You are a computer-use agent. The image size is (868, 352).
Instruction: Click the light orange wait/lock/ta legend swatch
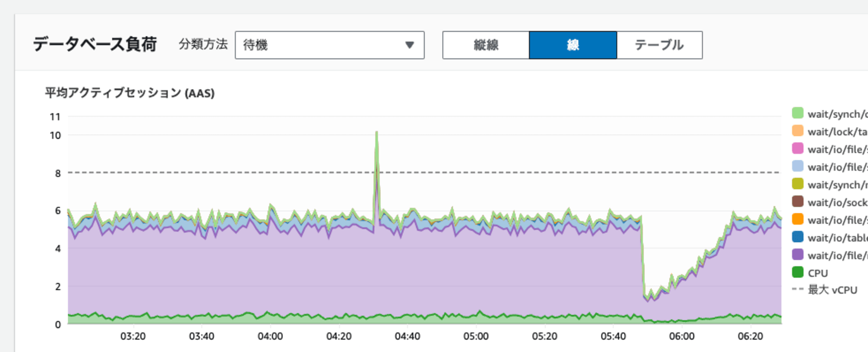pos(798,131)
